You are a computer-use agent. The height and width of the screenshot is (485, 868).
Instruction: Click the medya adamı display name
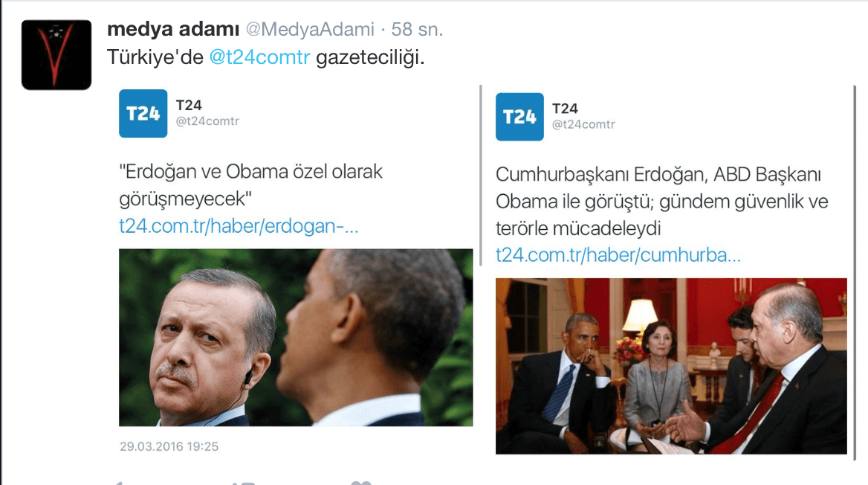coord(173,29)
